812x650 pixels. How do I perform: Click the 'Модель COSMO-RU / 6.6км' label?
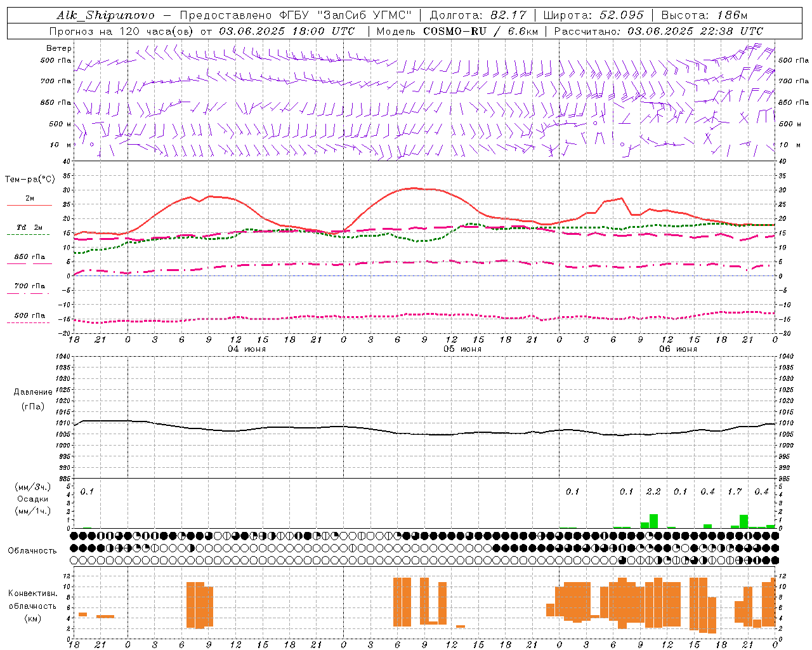pyautogui.click(x=457, y=31)
